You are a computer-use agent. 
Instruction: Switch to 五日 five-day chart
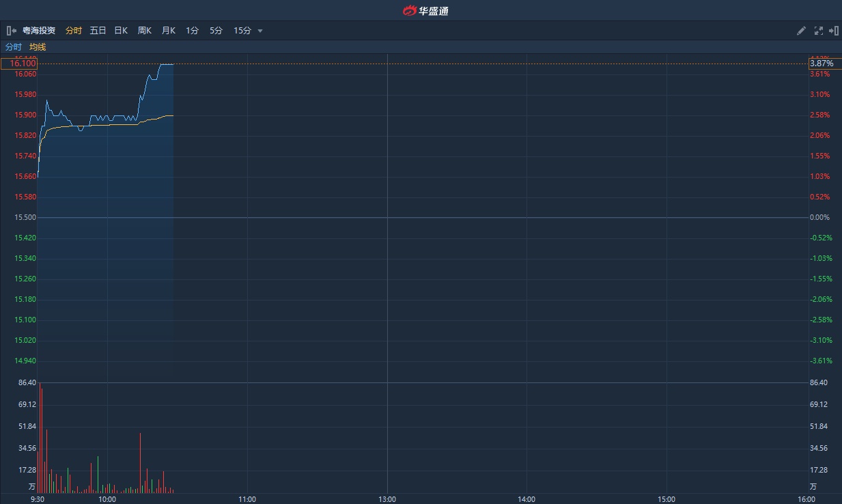pos(98,31)
